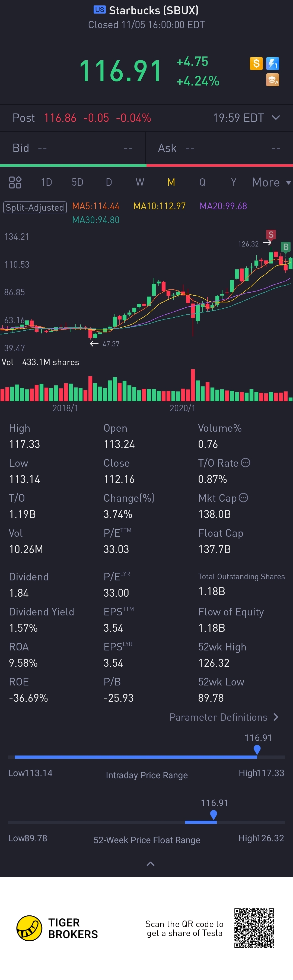
Task: Open T/O Rate info bubble icon
Action: point(246,463)
